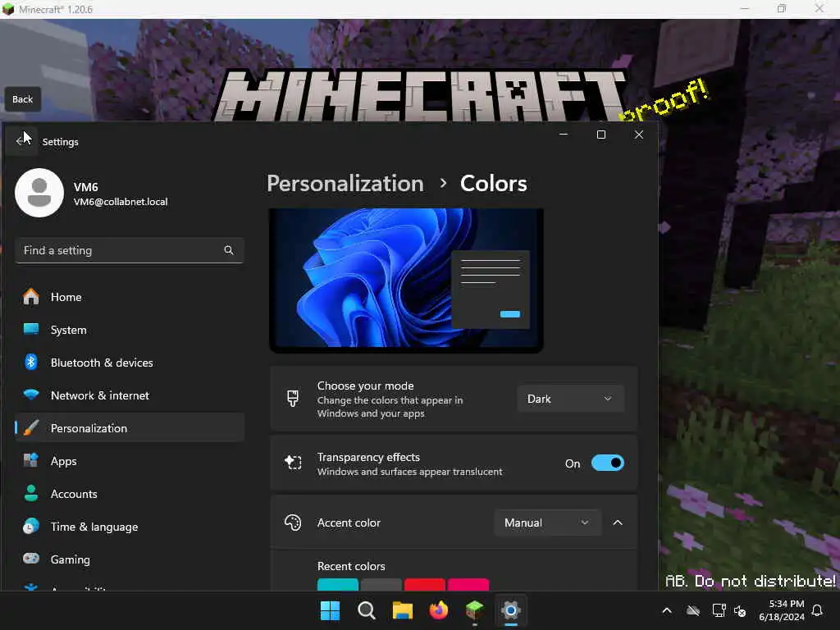Open Gaming settings in sidebar
Screen dimensions: 840x630
point(130,559)
